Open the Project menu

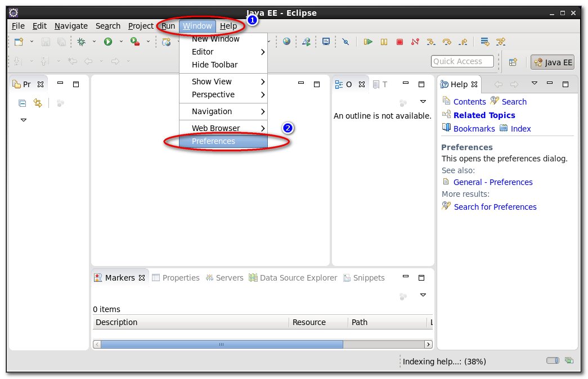pos(141,26)
